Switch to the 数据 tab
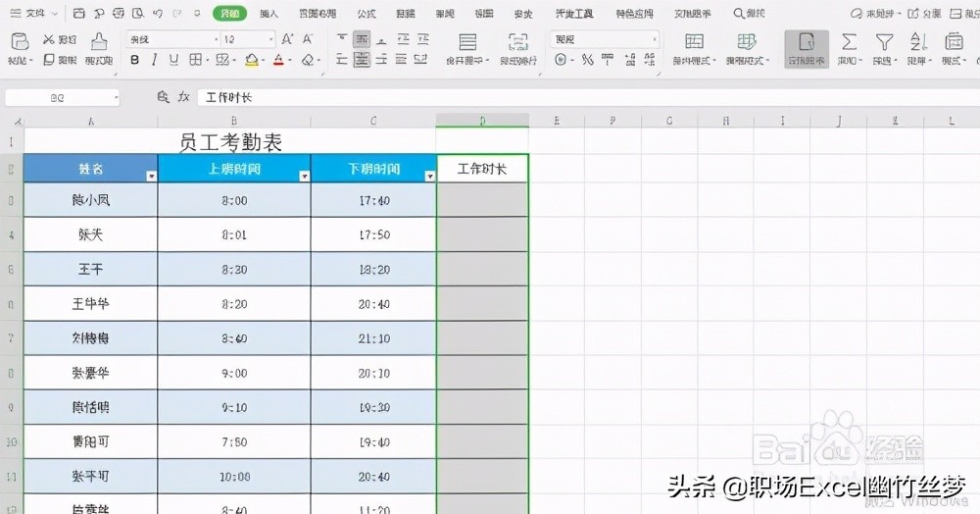The image size is (980, 514). [406, 13]
